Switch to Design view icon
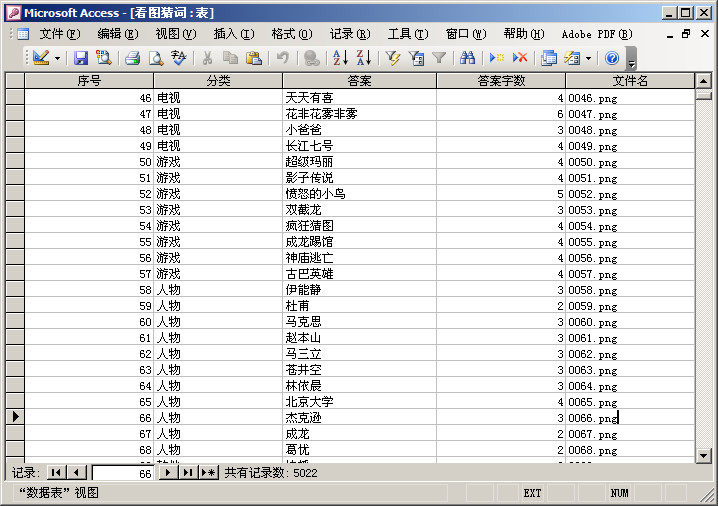This screenshot has height=506, width=718. pos(41,58)
